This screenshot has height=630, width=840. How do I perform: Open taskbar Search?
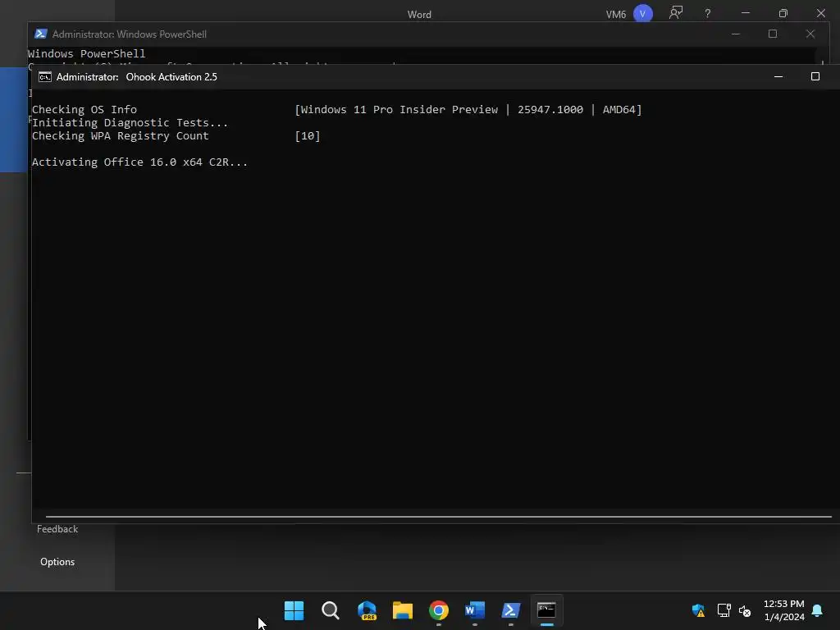point(330,610)
